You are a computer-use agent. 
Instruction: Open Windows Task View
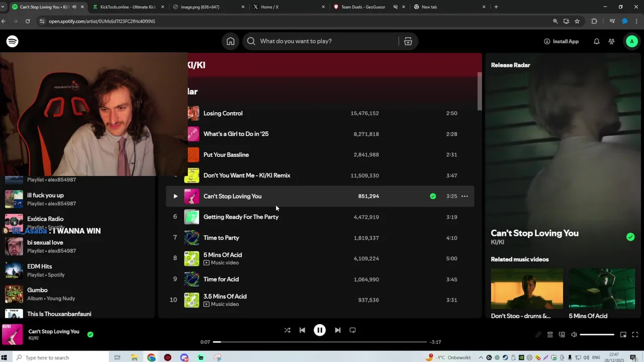coord(117,357)
